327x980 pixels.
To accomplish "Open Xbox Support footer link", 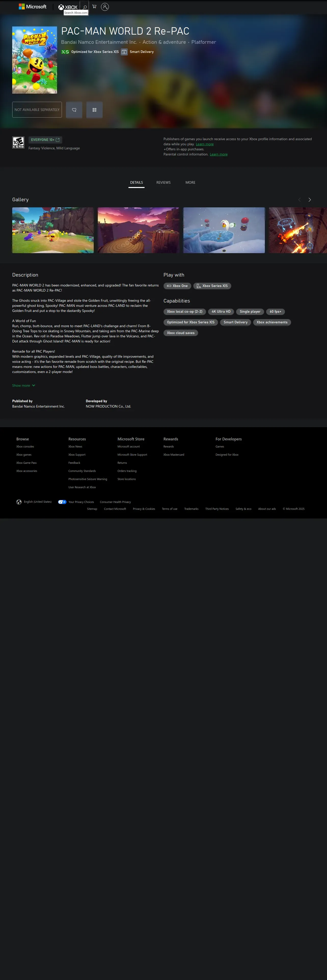I will pyautogui.click(x=77, y=455).
